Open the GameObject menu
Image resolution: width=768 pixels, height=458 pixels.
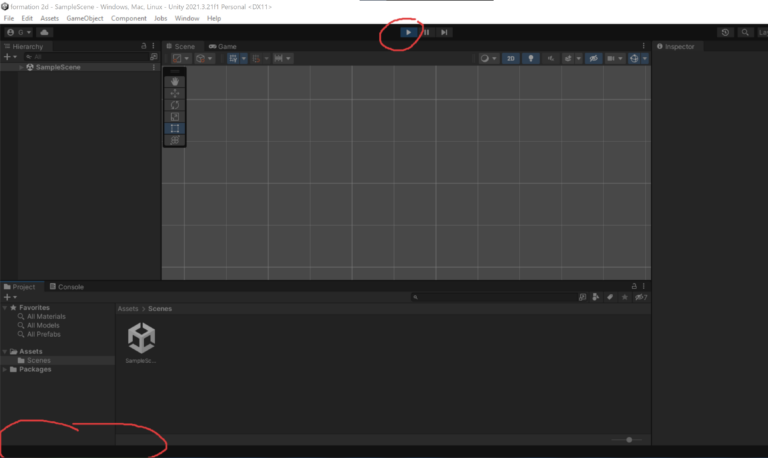point(85,18)
